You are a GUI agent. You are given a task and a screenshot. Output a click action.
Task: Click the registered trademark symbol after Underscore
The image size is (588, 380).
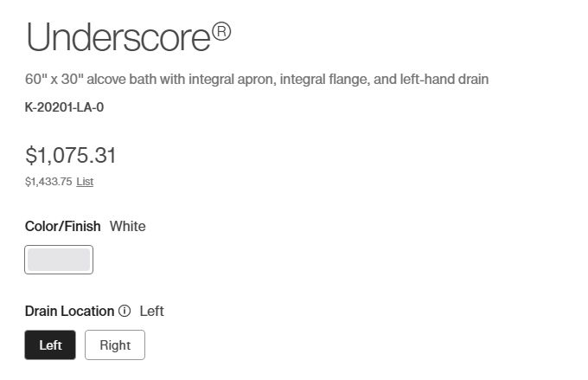pyautogui.click(x=221, y=33)
